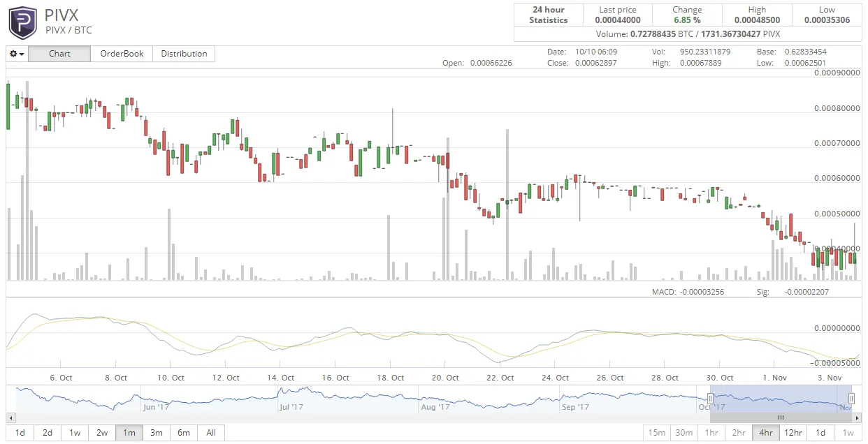The height and width of the screenshot is (444, 868).
Task: Set candle interval to 1hr
Action: (x=711, y=433)
